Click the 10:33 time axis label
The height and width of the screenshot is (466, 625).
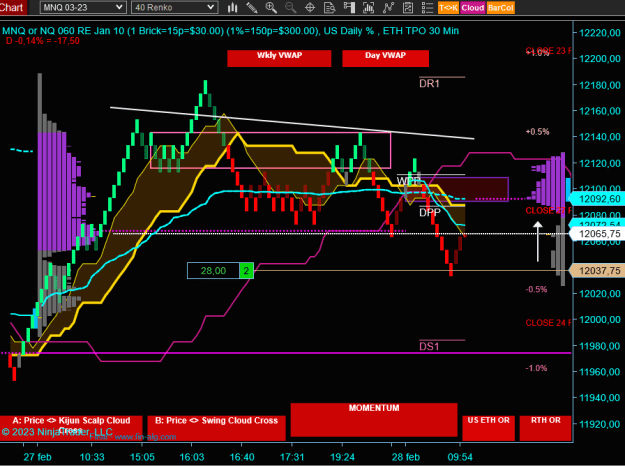tap(92, 457)
